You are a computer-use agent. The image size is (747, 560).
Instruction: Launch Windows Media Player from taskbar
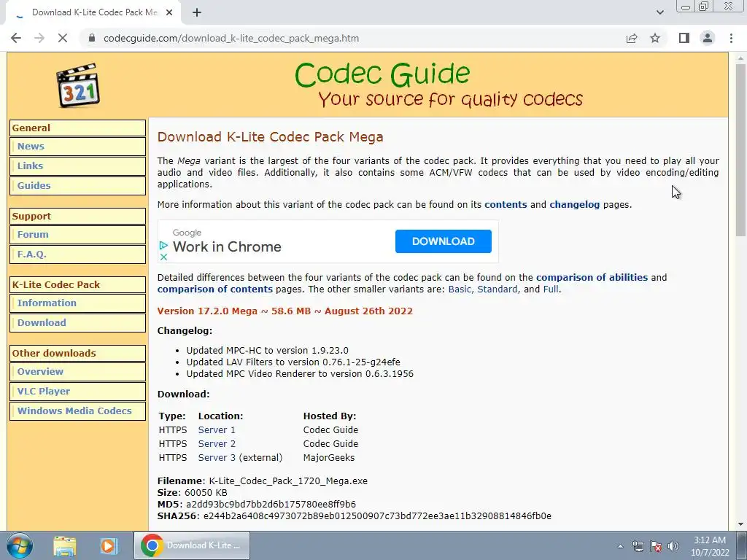pyautogui.click(x=108, y=545)
